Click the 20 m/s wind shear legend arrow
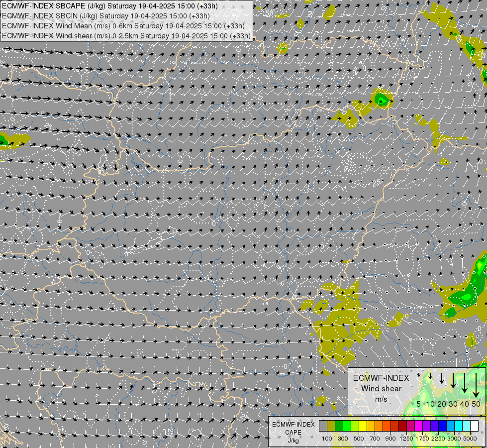This screenshot has height=448, width=487. coord(442,378)
